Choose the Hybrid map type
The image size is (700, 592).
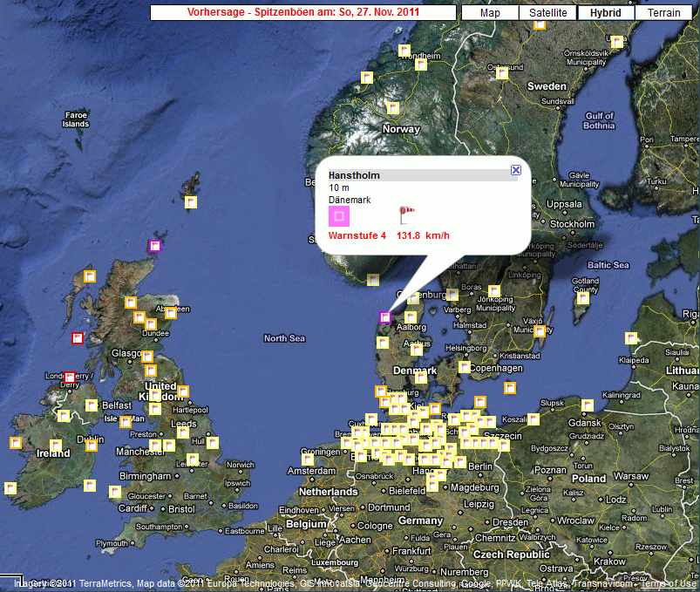coord(605,13)
